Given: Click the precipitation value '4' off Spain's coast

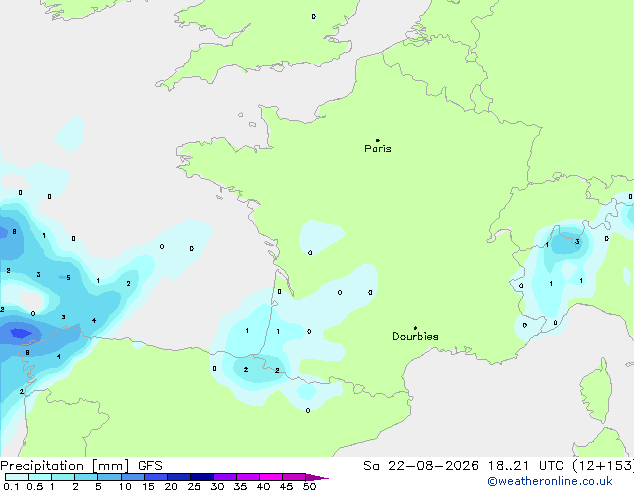Looking at the screenshot, I should 94,321.
